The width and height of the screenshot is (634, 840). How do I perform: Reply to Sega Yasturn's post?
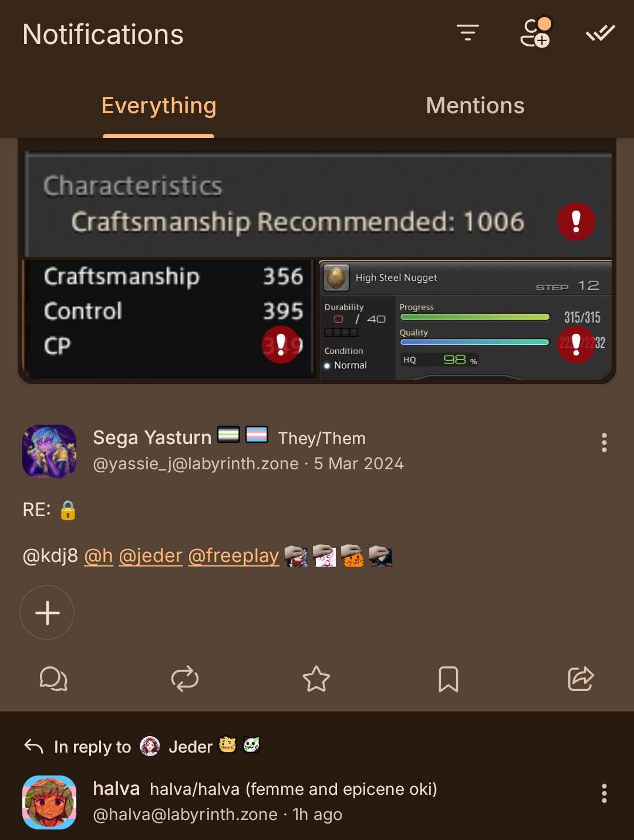click(53, 679)
